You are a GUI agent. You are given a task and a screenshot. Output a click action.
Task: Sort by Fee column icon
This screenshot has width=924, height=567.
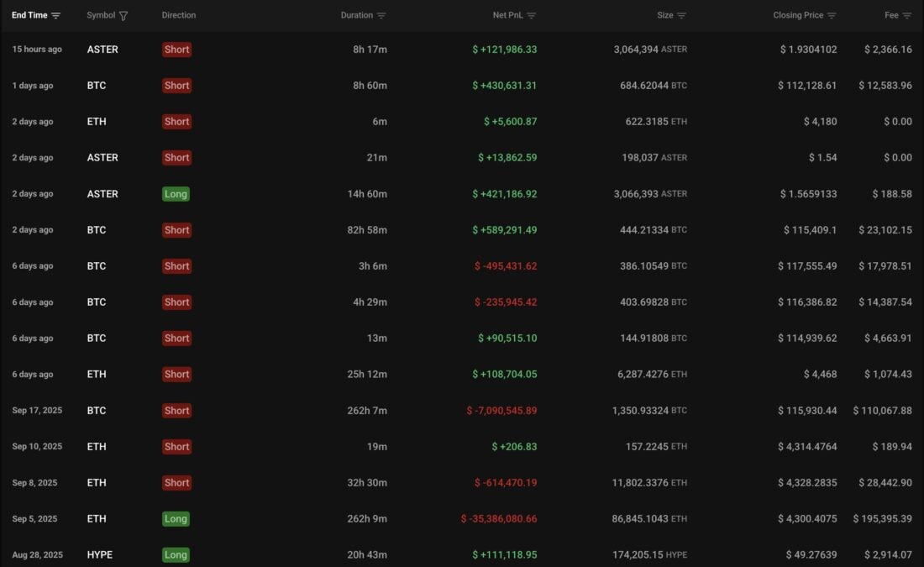pyautogui.click(x=907, y=15)
